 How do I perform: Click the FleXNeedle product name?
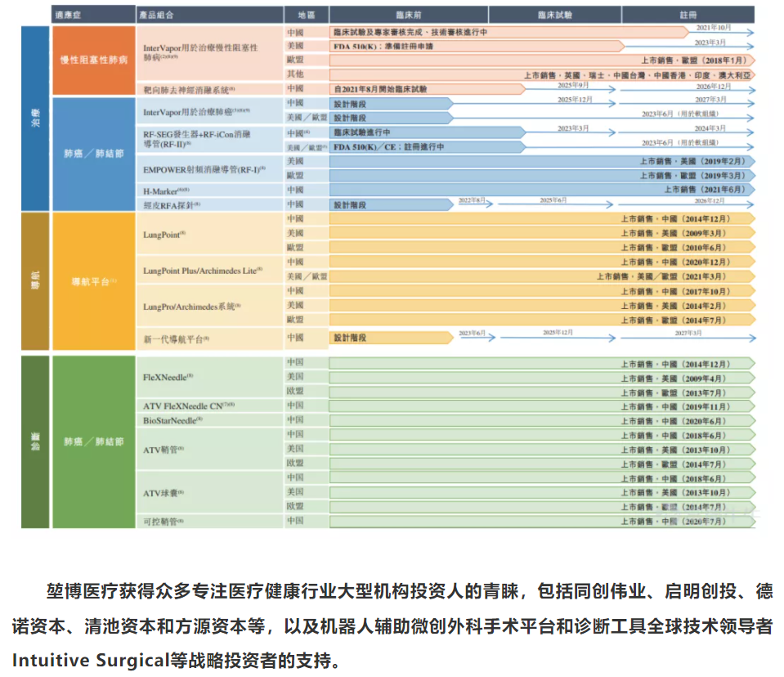pos(168,377)
